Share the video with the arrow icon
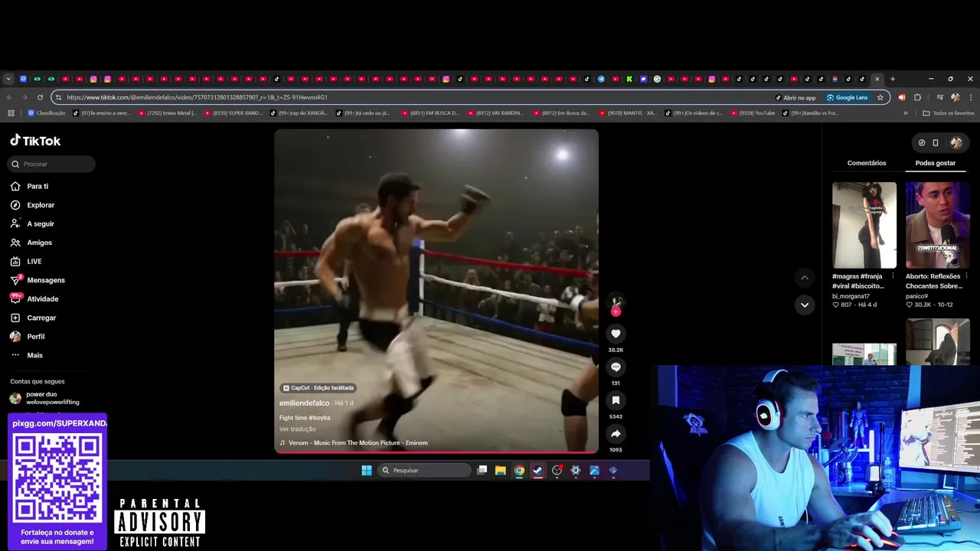The height and width of the screenshot is (551, 980). pos(616,434)
